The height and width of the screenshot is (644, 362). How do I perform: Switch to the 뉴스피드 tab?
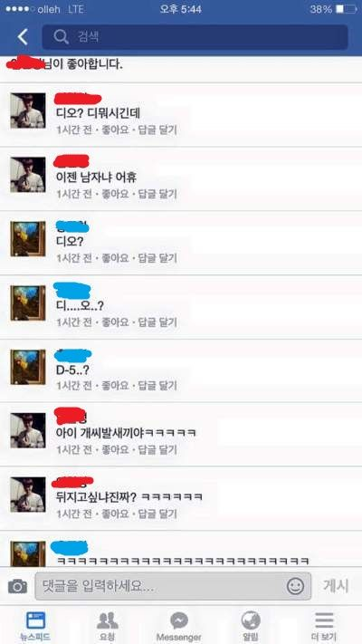[x=35, y=627]
